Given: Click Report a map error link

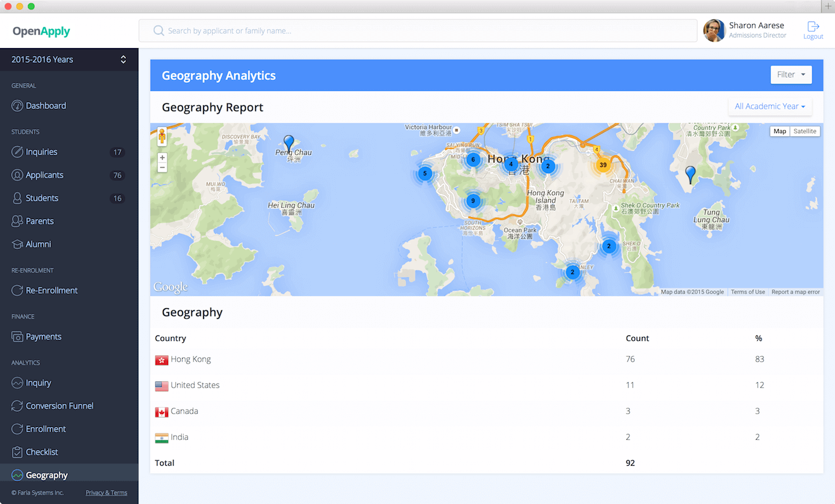Looking at the screenshot, I should tap(796, 292).
